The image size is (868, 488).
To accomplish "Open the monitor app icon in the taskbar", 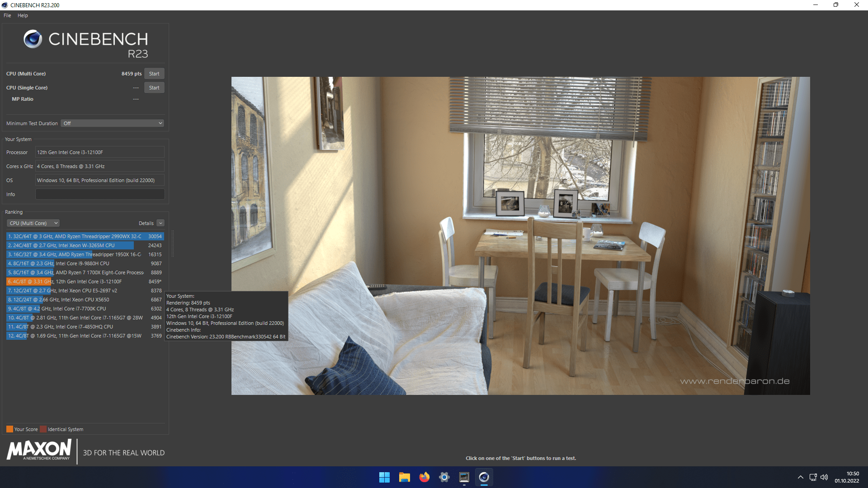I will (x=464, y=477).
